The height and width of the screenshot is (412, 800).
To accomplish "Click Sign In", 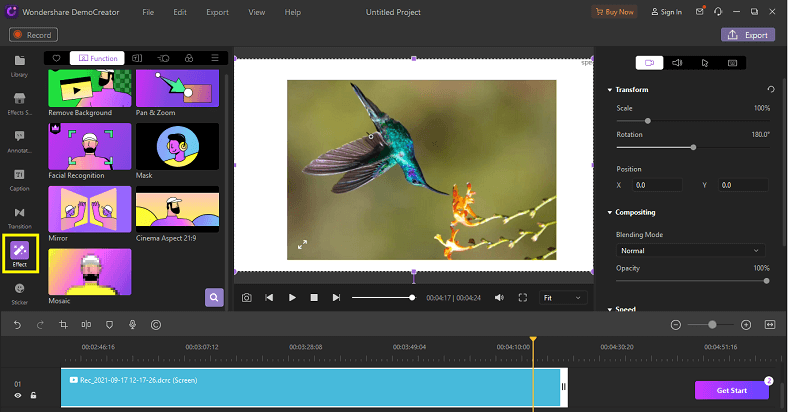I will 666,12.
